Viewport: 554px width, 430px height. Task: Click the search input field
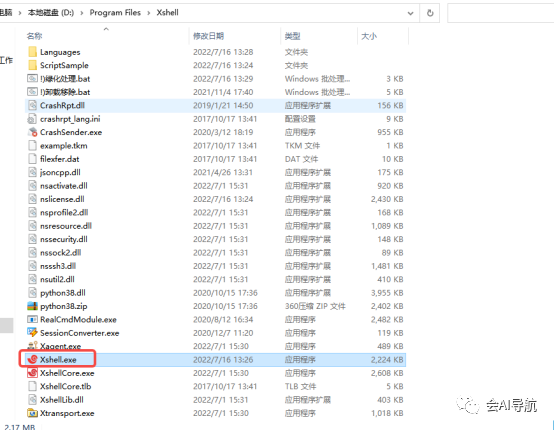500,13
